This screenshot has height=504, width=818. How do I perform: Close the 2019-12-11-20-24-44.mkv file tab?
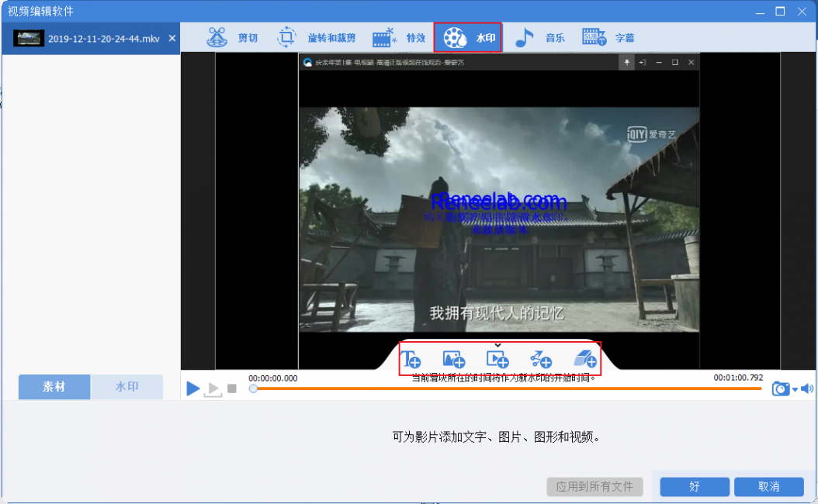(172, 38)
